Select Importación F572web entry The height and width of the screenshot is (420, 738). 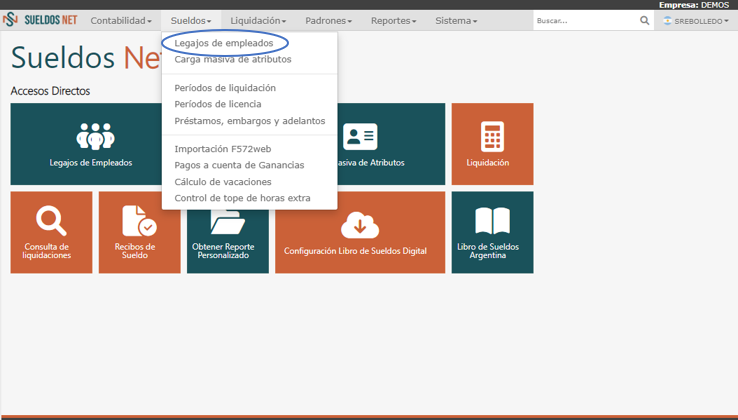[x=223, y=149]
